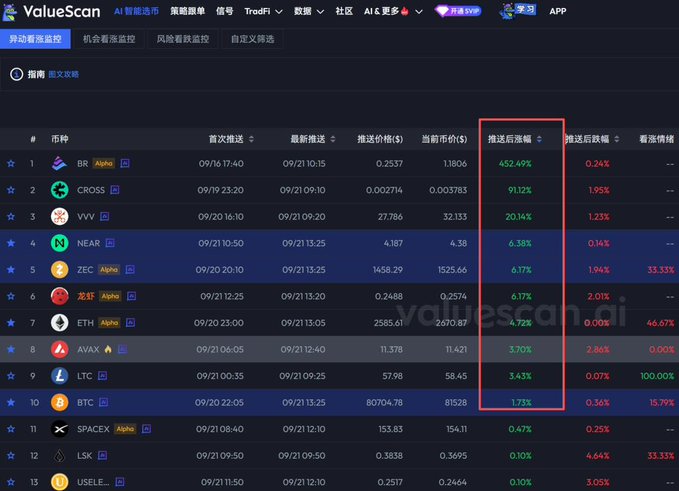Click the SPACEX coin name

93,429
